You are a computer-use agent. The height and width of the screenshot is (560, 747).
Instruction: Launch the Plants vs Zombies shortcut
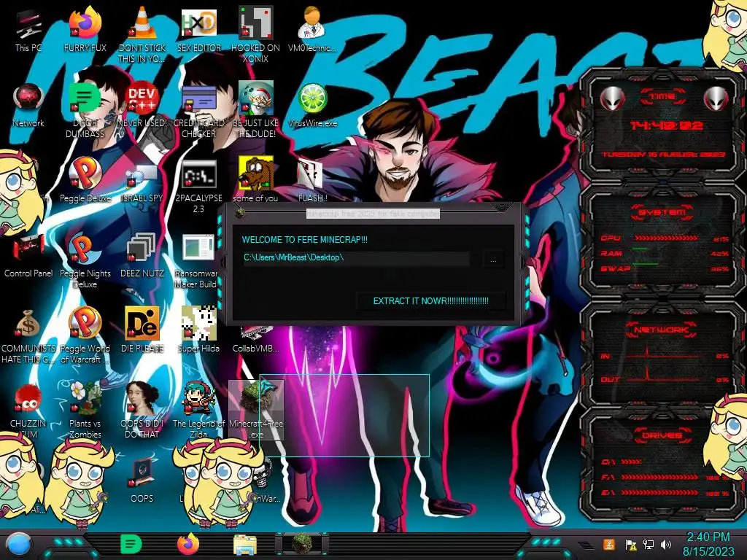click(x=85, y=411)
